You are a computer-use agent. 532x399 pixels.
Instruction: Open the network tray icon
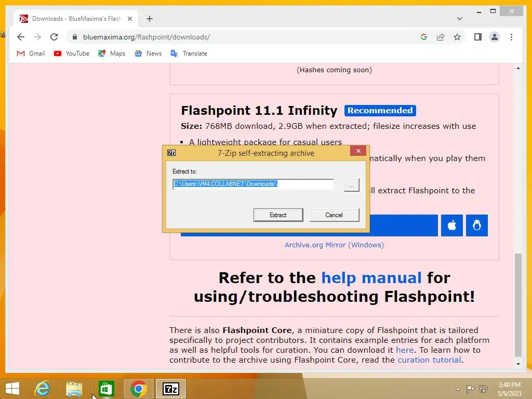pos(483,389)
